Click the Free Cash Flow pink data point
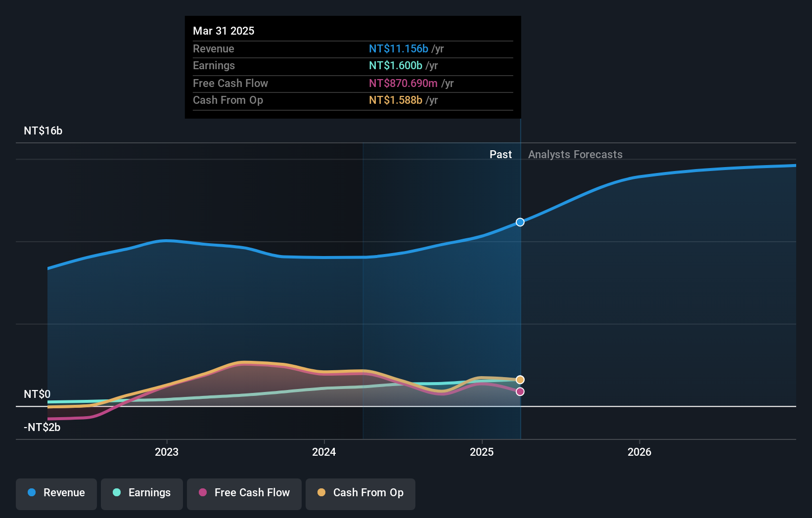The width and height of the screenshot is (812, 518). pyautogui.click(x=520, y=391)
